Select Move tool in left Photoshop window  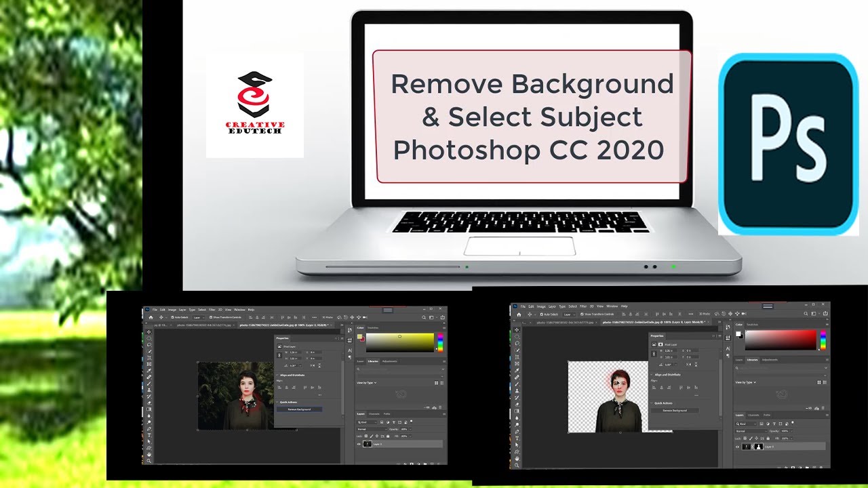tap(149, 332)
